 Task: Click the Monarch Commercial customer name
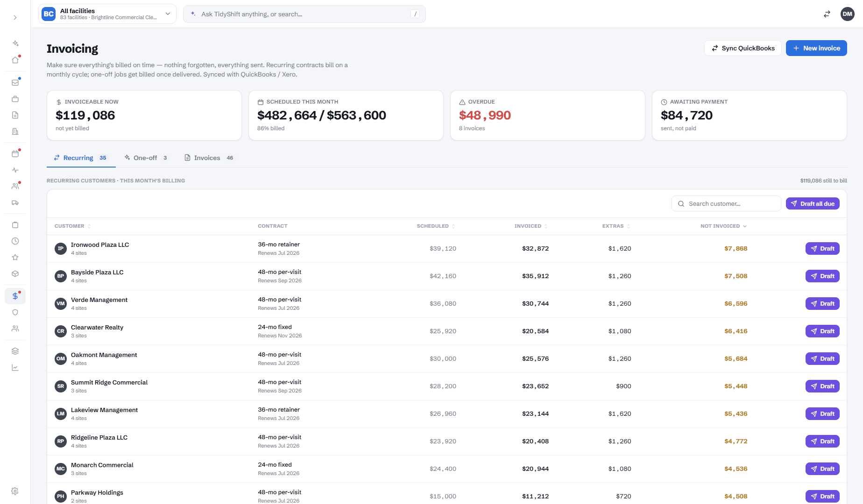(x=102, y=465)
